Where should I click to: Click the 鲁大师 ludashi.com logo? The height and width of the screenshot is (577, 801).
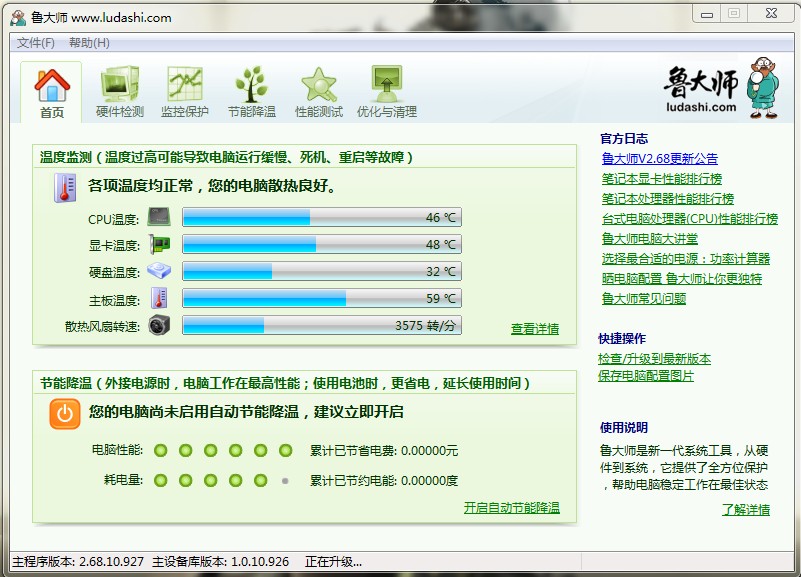[721, 88]
